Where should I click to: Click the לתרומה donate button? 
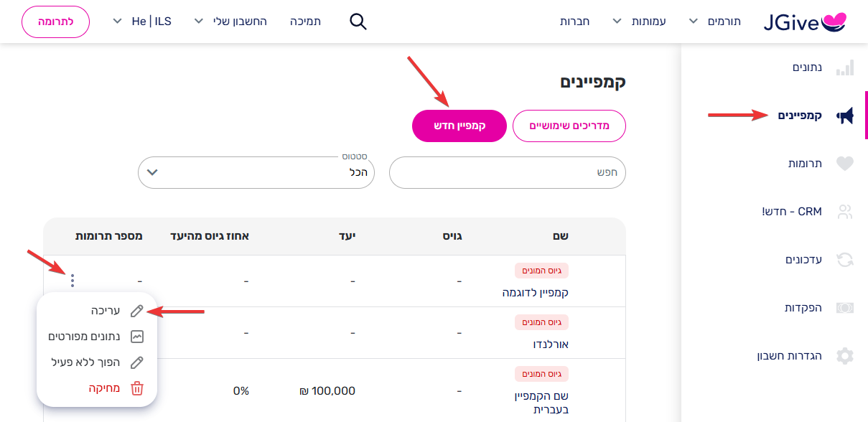pyautogui.click(x=56, y=22)
